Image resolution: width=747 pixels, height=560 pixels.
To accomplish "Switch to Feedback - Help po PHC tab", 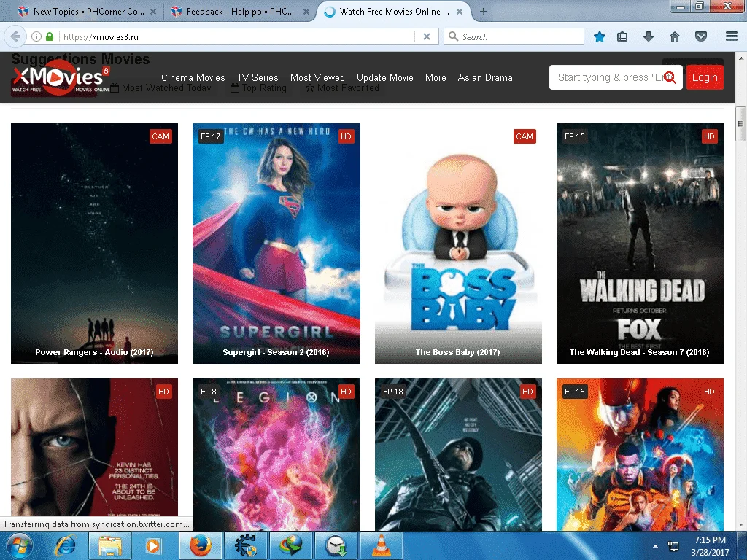I will pos(239,12).
